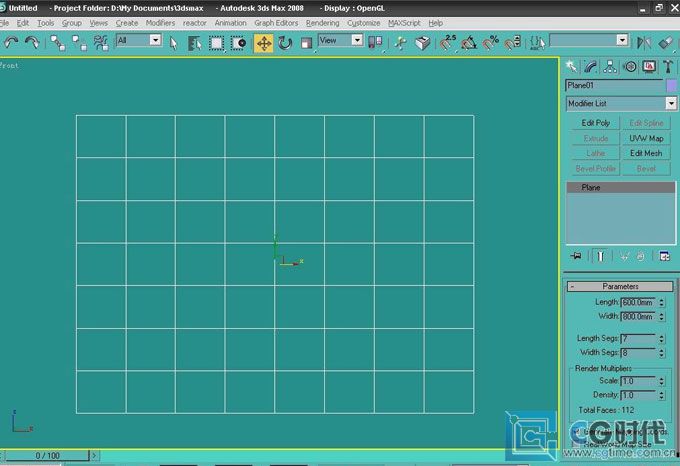The image size is (680, 466).
Task: Activate the Select Object arrow tool
Action: (x=173, y=43)
